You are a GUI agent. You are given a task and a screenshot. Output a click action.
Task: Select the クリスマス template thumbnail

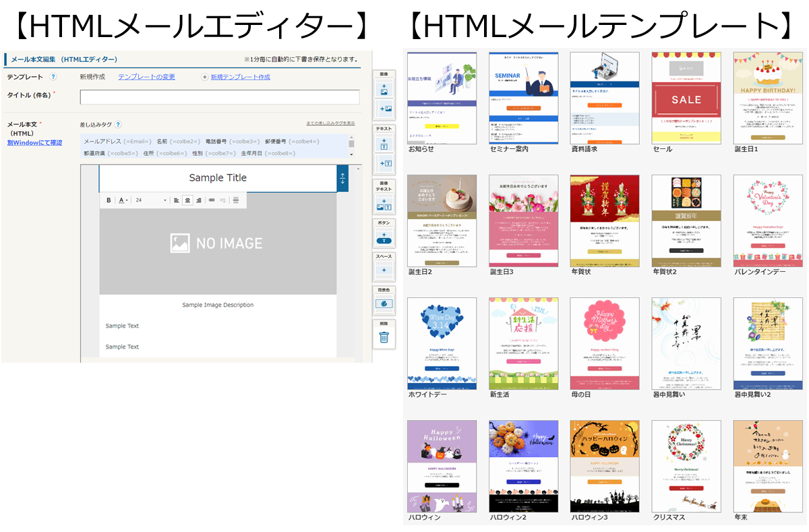pos(686,467)
